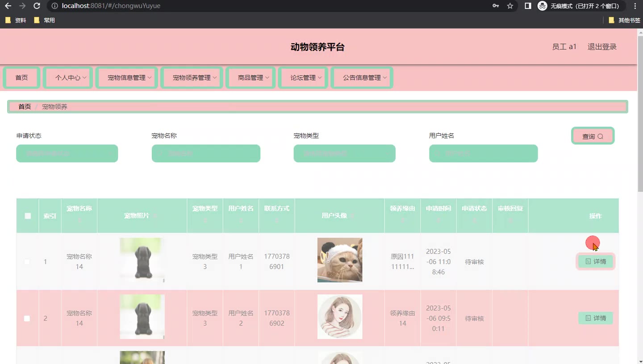Viewport: 643px width, 364px height.
Task: Open the 其他书签 bookmarks folder
Action: [x=624, y=20]
